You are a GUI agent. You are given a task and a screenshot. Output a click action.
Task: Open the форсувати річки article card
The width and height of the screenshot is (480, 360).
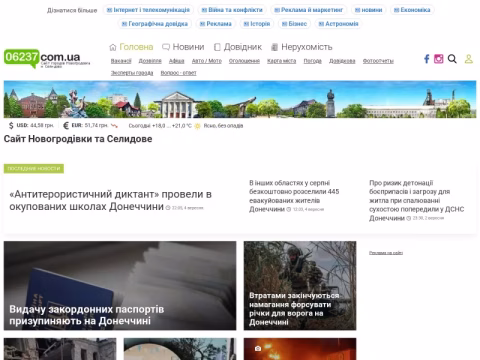click(300, 286)
